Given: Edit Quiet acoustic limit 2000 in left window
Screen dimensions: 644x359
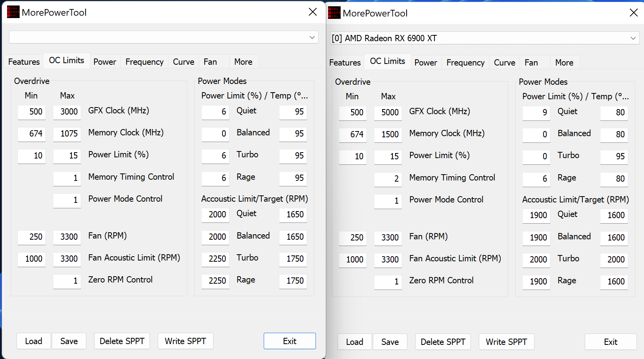Looking at the screenshot, I should pyautogui.click(x=215, y=215).
